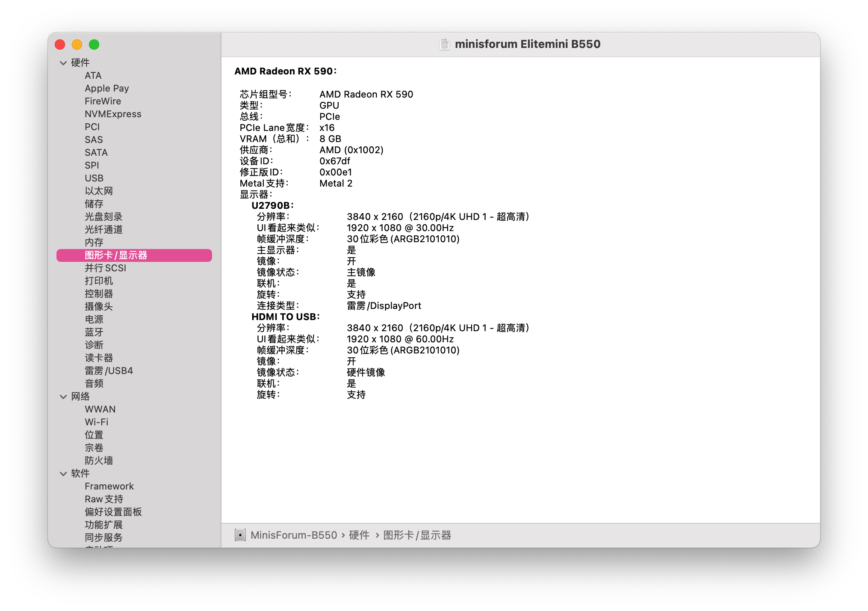
Task: Open the USB hardware entry
Action: [94, 178]
